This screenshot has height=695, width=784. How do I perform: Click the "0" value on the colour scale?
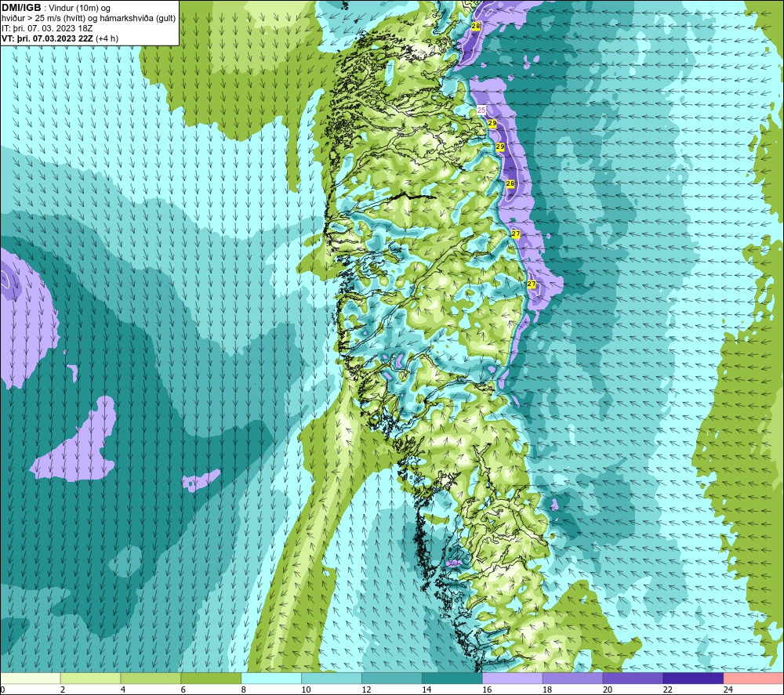2,690
